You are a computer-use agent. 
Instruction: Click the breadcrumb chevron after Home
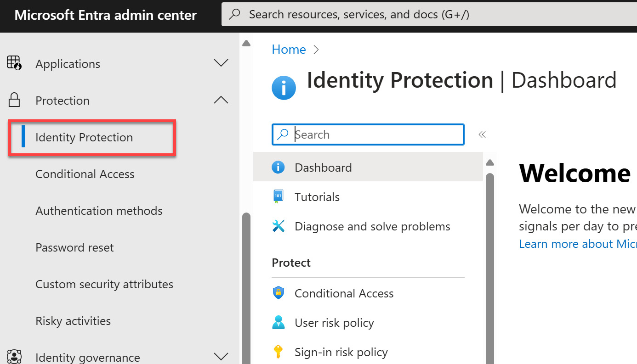316,50
